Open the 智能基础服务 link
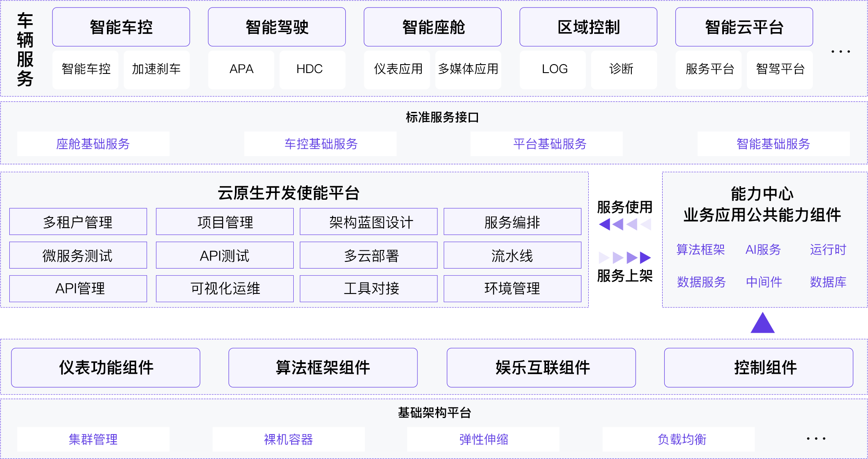 773,144
